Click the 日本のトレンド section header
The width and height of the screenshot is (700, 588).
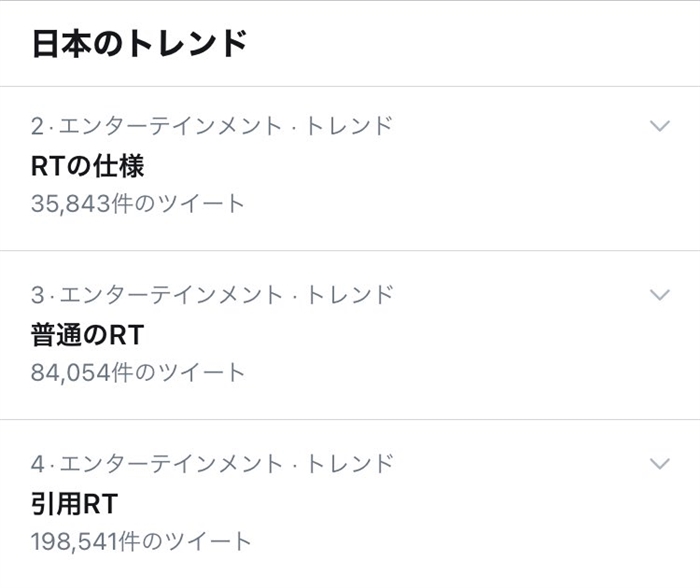139,44
